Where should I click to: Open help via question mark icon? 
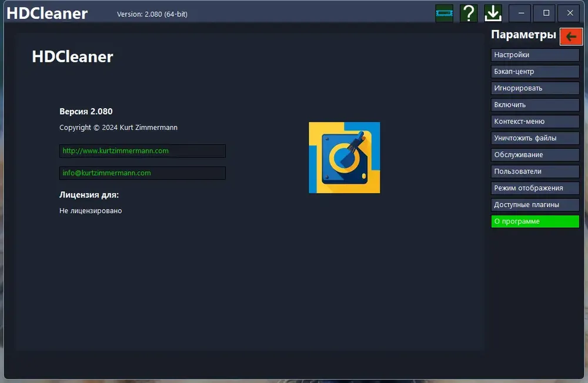(469, 14)
